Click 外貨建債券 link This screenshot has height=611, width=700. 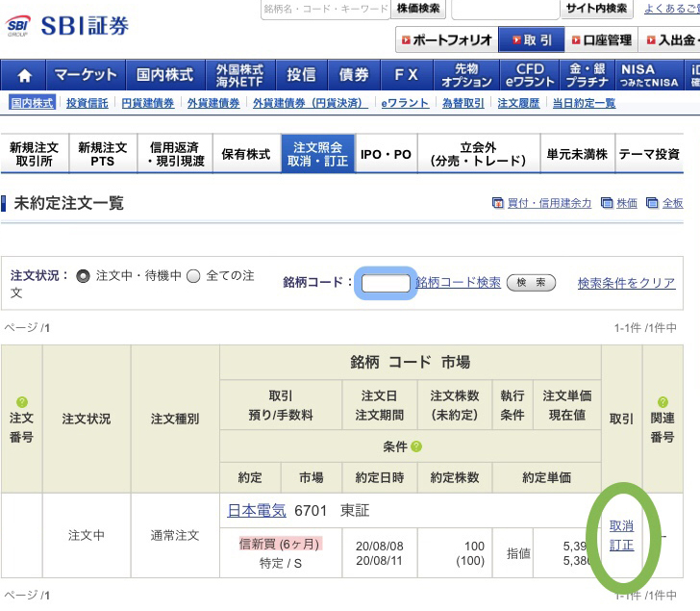coord(213,103)
